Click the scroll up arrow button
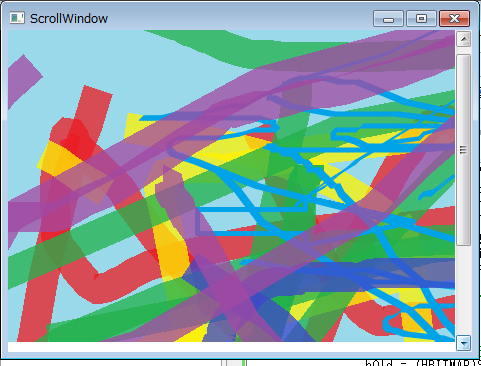The height and width of the screenshot is (366, 481). 463,39
